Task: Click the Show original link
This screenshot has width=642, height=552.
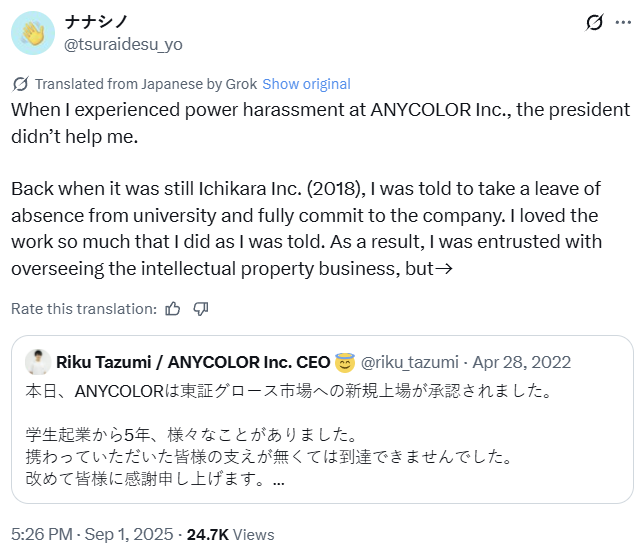Action: [x=306, y=84]
